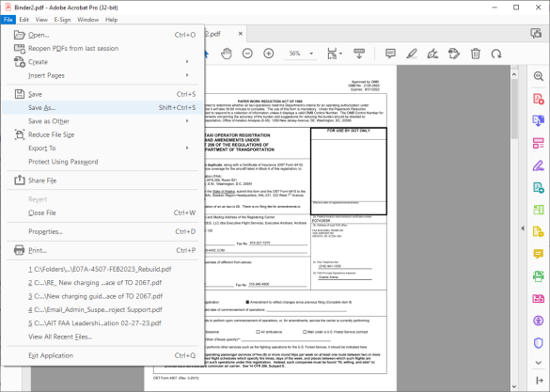
Task: Open the Edit PDF pink sidebar tool
Action: point(539,143)
